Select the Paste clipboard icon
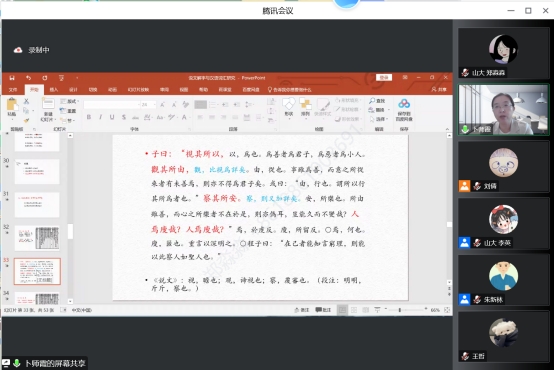554x370 pixels. coord(12,105)
